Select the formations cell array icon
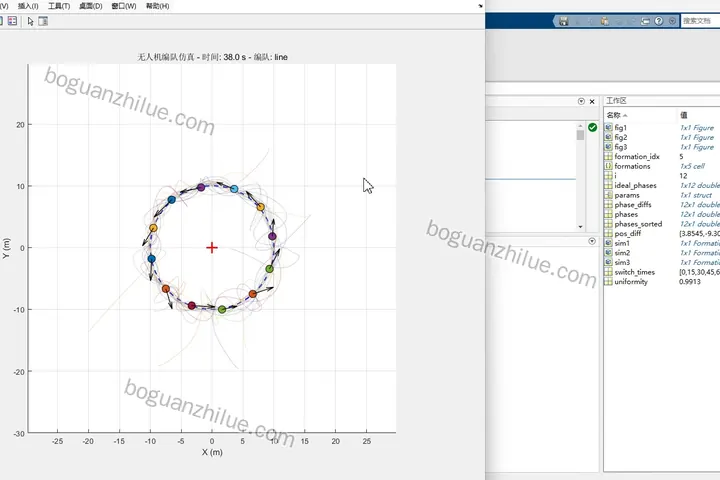 tap(608, 166)
